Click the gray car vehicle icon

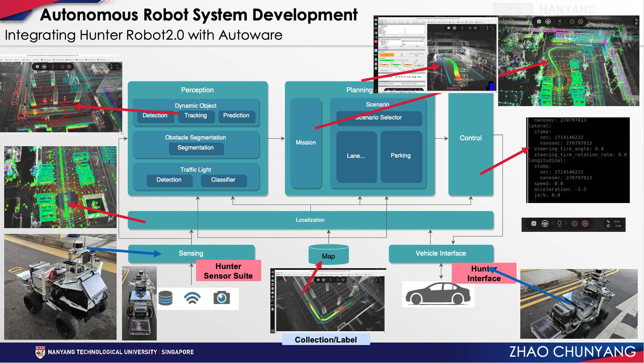[x=438, y=294]
